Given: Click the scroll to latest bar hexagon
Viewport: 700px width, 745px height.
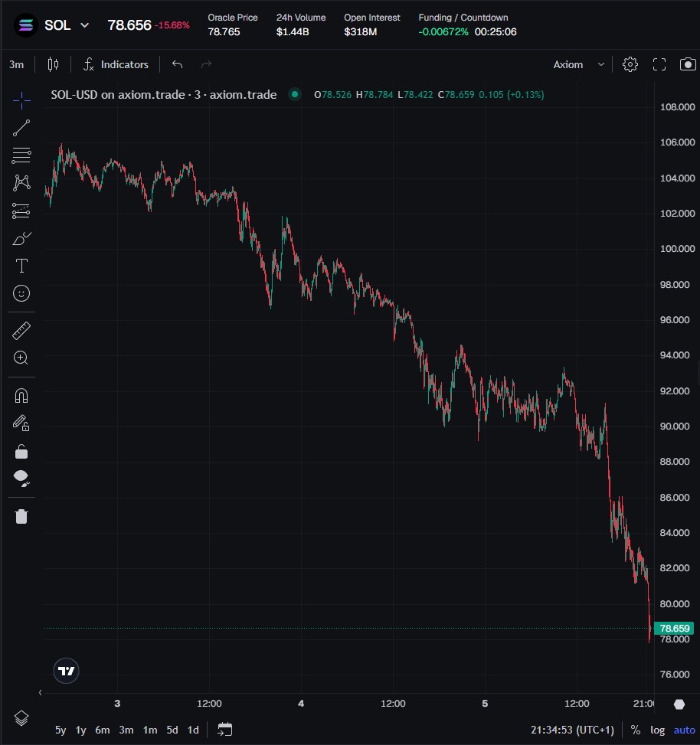Looking at the screenshot, I should tap(679, 704).
